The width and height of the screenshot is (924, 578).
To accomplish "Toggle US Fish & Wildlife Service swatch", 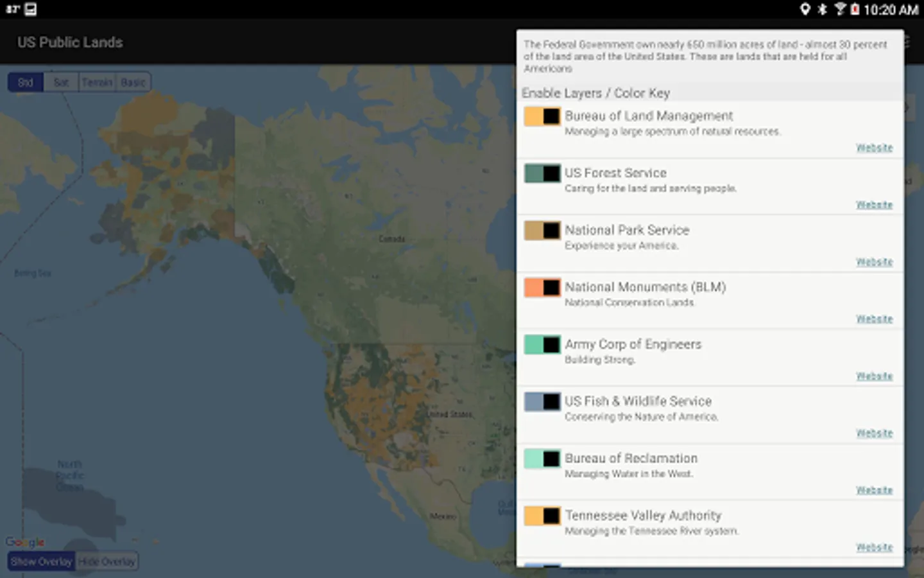I will (542, 402).
